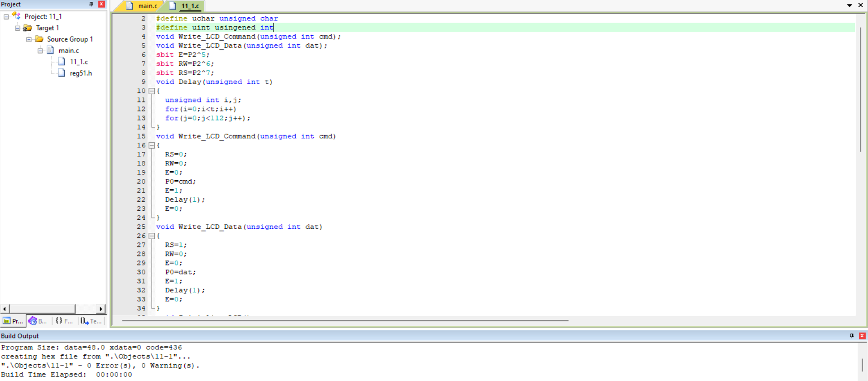Select main.c in the project tree

click(x=69, y=51)
